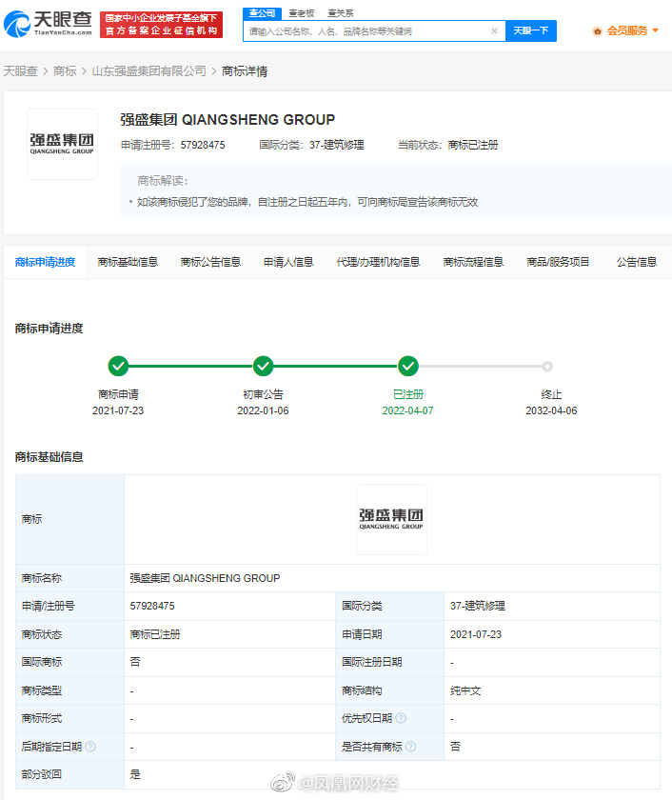Switch to the 商标基础信息 tab
This screenshot has height=800, width=672.
(128, 262)
